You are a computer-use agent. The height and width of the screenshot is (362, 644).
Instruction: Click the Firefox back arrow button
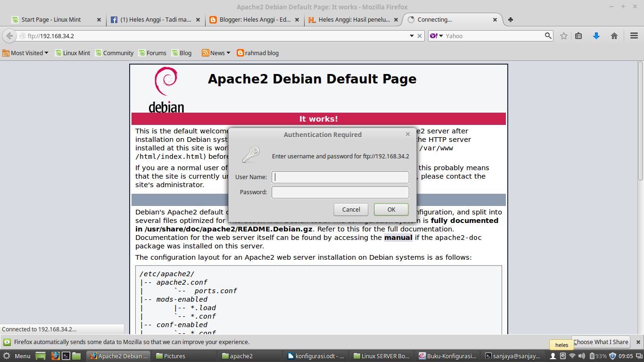coord(9,36)
